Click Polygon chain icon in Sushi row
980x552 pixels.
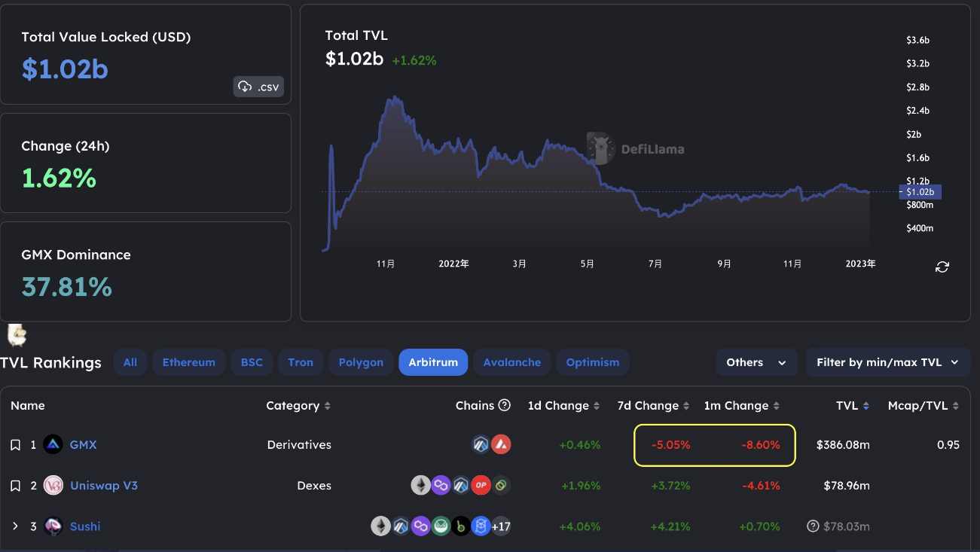(421, 526)
